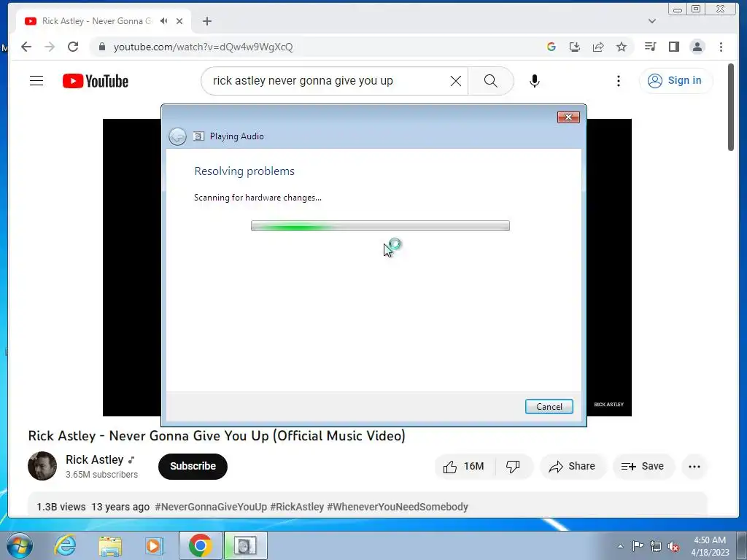Click the #WheneverYouNeedSomebody hashtag
The width and height of the screenshot is (747, 560).
[398, 507]
